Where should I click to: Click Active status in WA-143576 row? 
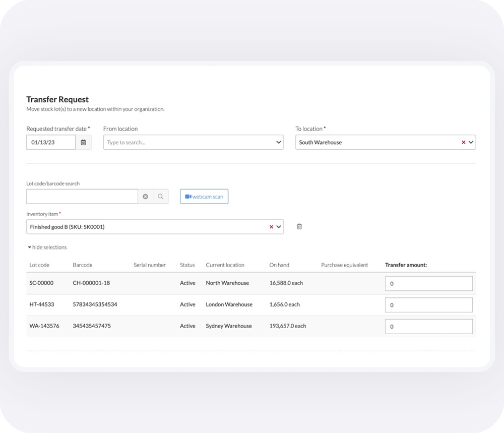click(x=187, y=326)
